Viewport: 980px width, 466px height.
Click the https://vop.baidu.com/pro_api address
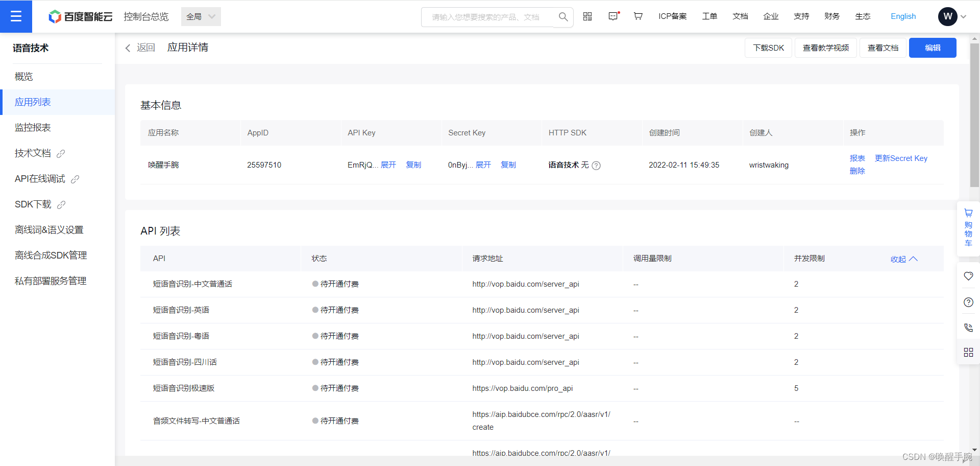click(523, 388)
